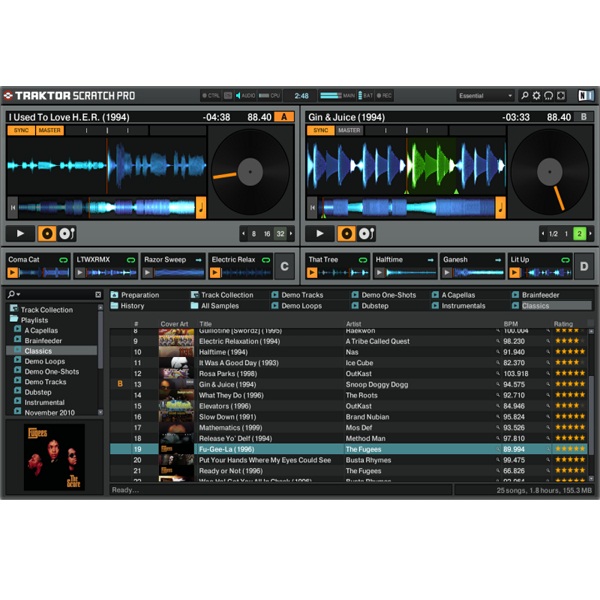This screenshot has height=600, width=600.
Task: Expand the Track Collection tree item
Action: [46, 310]
